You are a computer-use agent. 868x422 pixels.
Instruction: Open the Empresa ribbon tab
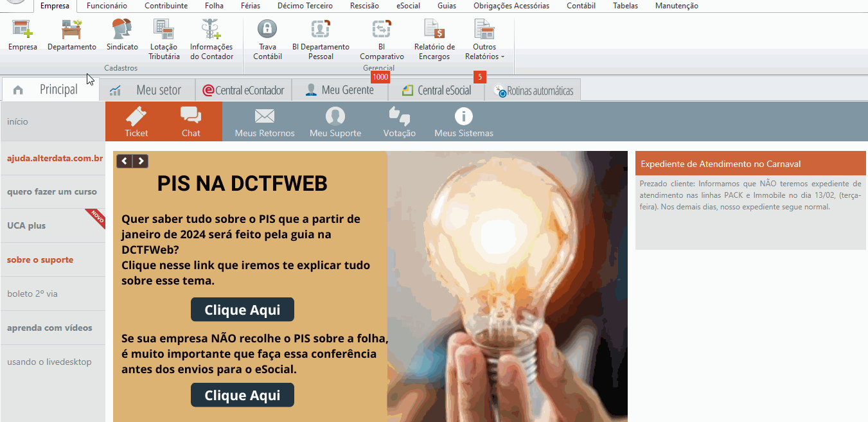[55, 6]
